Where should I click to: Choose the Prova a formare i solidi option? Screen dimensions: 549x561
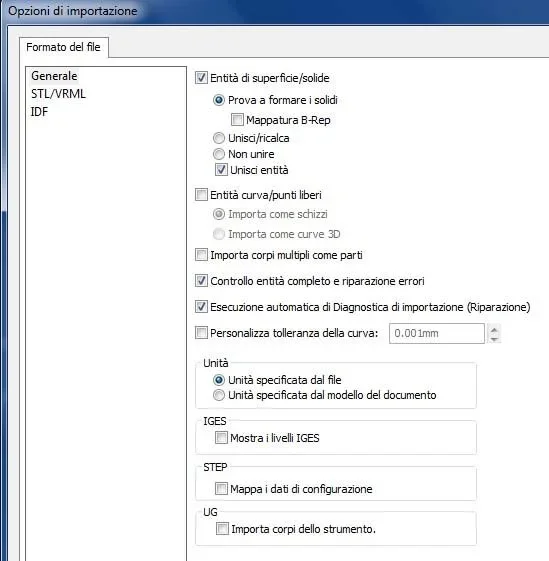click(219, 100)
